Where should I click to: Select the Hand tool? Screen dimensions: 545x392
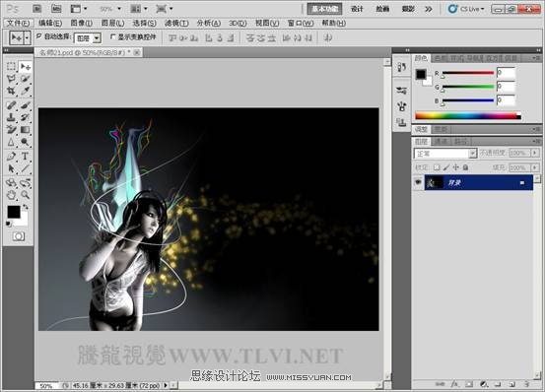[x=11, y=195]
